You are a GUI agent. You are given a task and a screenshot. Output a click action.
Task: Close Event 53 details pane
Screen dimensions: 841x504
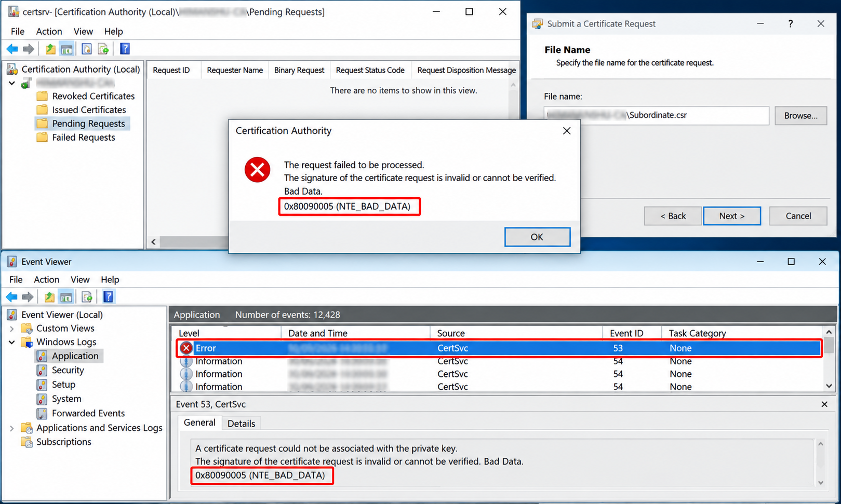point(824,404)
